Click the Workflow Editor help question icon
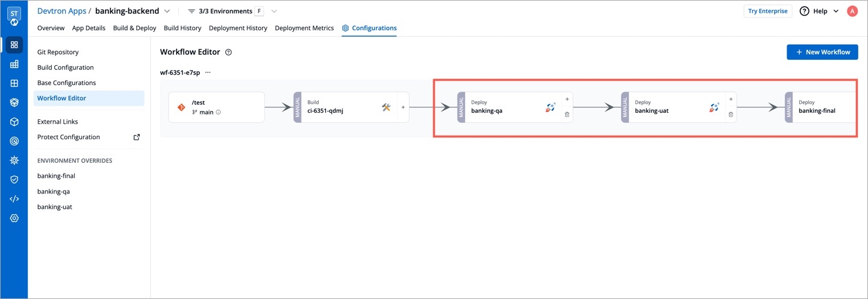868x299 pixels. click(x=229, y=52)
